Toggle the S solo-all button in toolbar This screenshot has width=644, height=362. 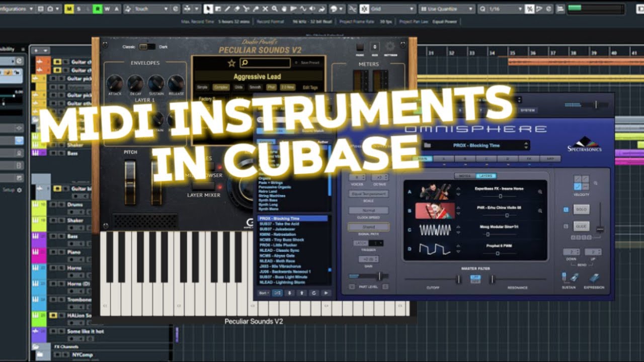[x=78, y=9]
